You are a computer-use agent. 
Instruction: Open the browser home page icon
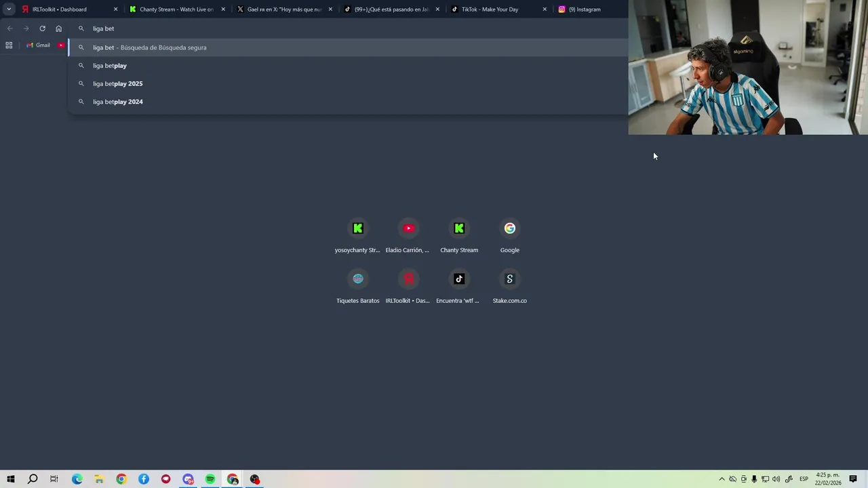pyautogui.click(x=58, y=28)
